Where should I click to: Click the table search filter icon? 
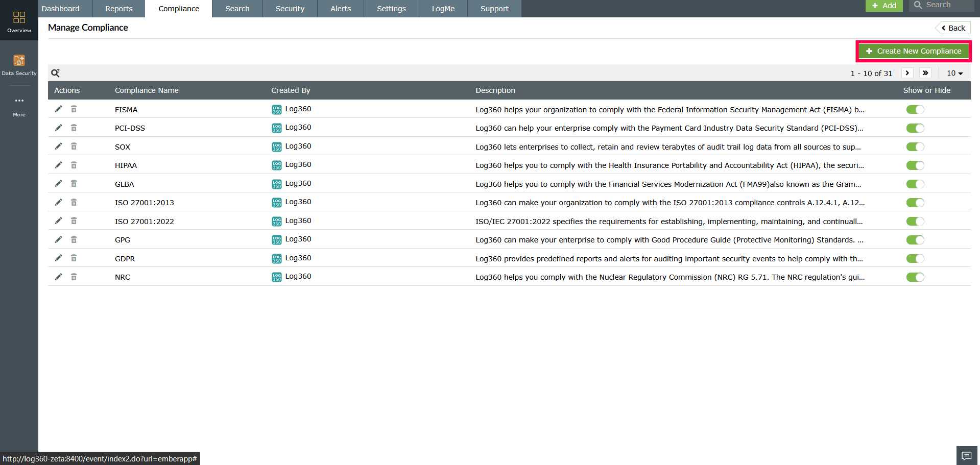click(55, 73)
